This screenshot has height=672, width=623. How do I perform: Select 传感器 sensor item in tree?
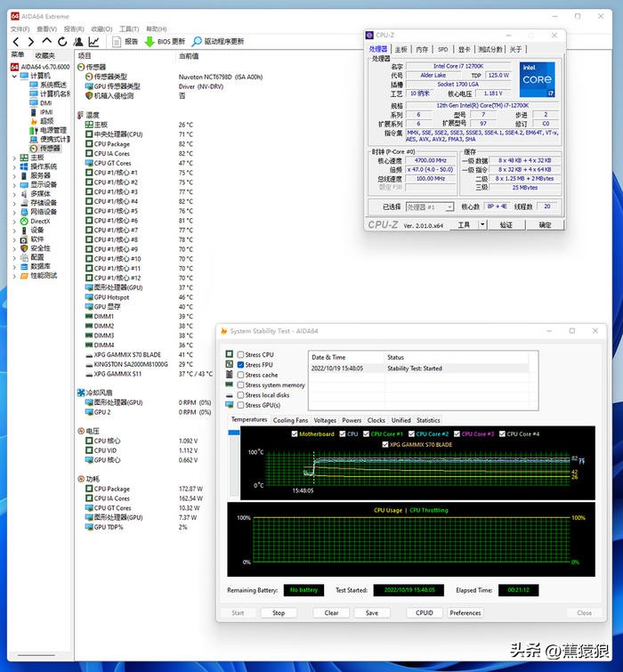coord(45,149)
